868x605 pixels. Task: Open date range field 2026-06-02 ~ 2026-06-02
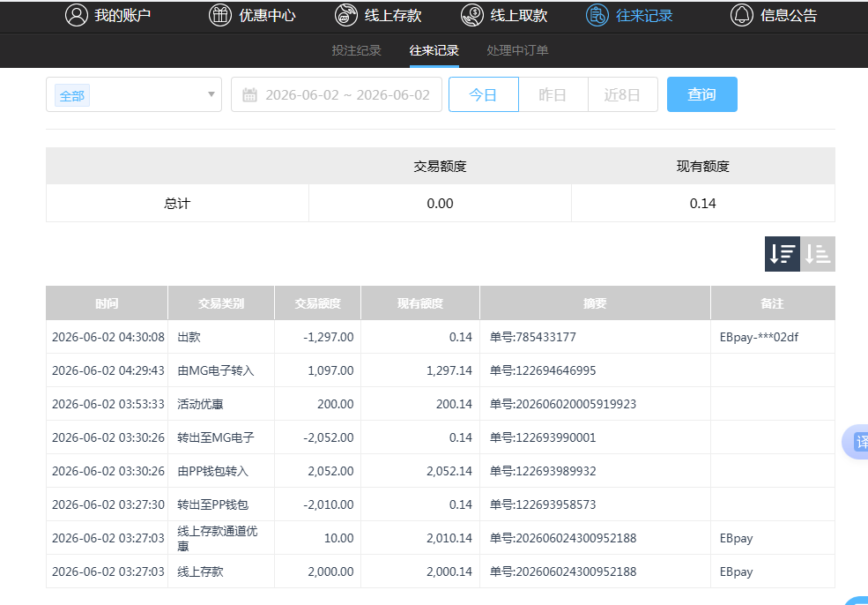coord(337,94)
